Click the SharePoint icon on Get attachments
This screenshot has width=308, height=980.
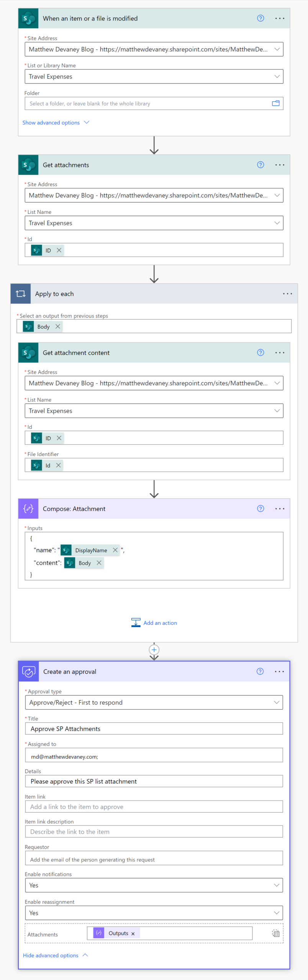pyautogui.click(x=28, y=165)
